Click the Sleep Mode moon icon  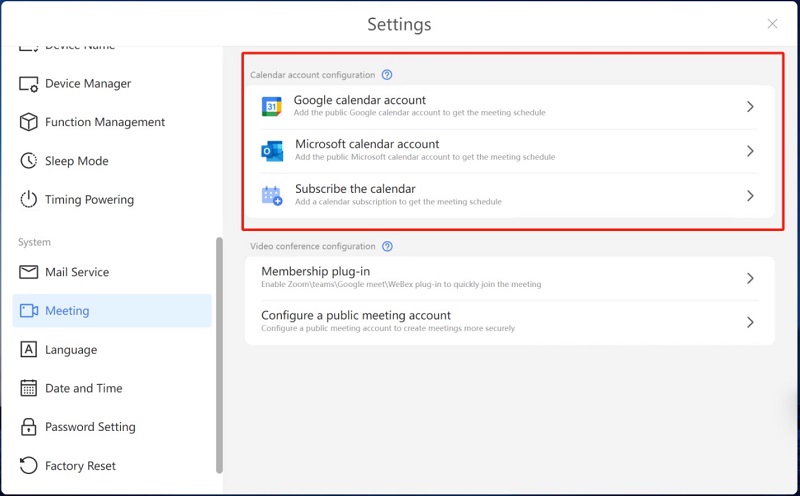pos(28,161)
